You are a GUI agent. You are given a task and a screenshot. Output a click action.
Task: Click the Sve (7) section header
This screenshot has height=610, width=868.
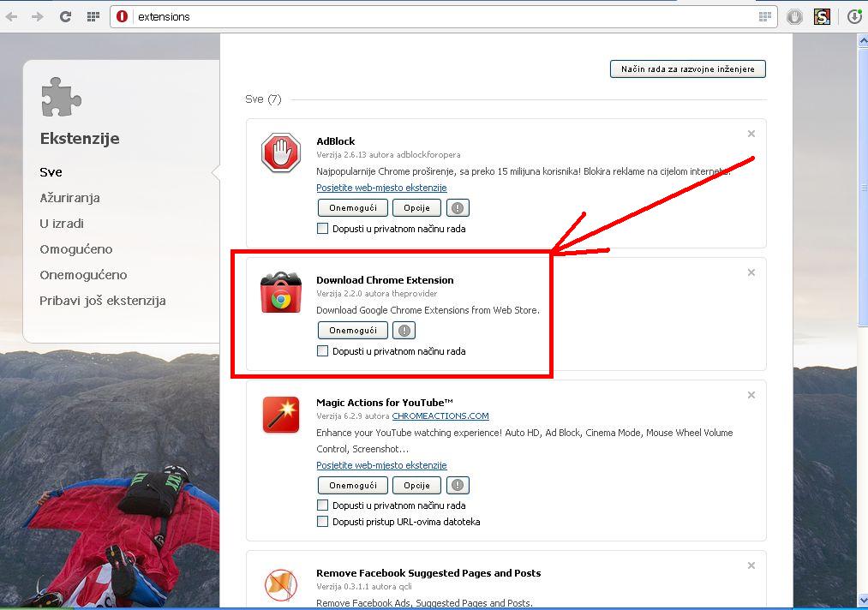click(x=263, y=99)
